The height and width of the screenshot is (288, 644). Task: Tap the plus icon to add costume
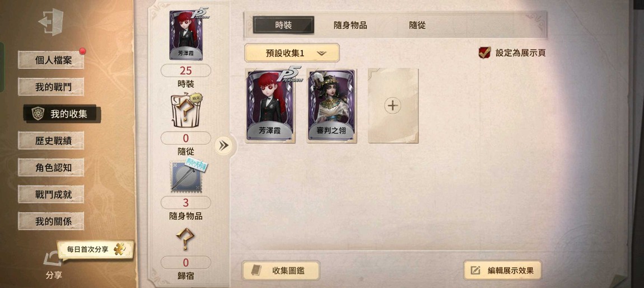click(393, 106)
